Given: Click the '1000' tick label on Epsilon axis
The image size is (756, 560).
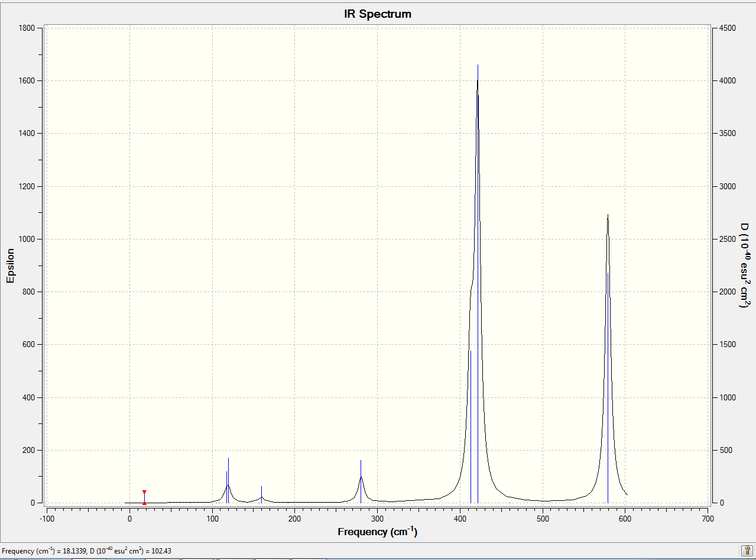Looking at the screenshot, I should (x=27, y=239).
